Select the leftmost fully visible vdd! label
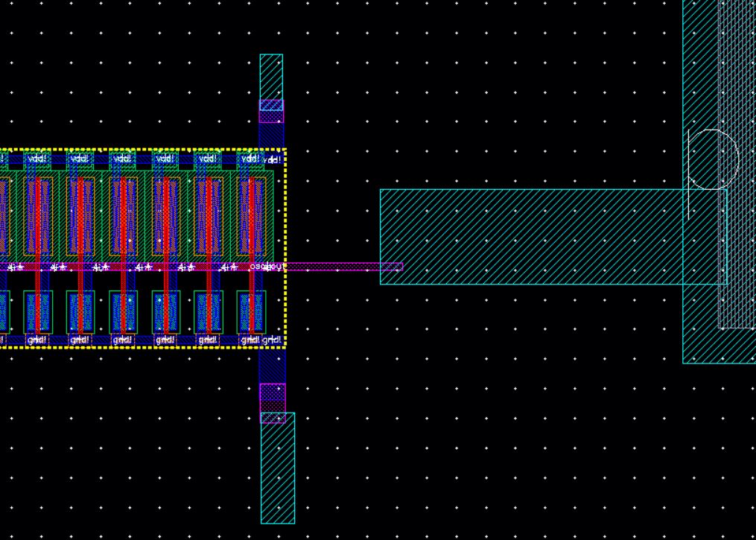 tap(36, 159)
